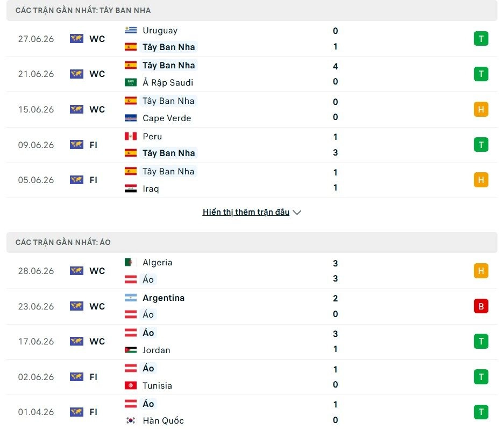Image resolution: width=504 pixels, height=429 pixels.
Task: Click the Saudi Arabia flag icon
Action: [131, 82]
